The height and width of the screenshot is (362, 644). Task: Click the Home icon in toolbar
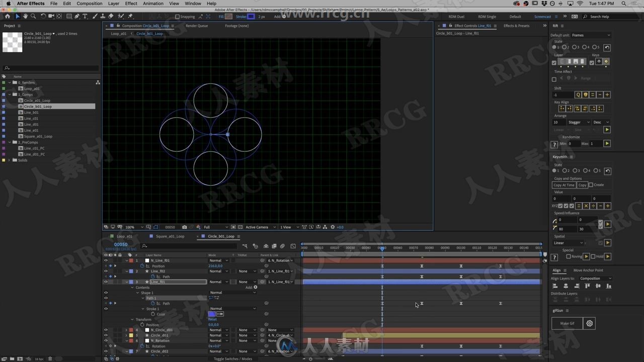7,16
